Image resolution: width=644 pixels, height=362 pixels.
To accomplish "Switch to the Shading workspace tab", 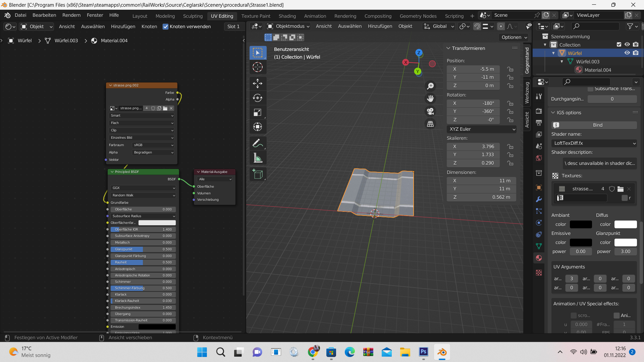I will (x=287, y=16).
